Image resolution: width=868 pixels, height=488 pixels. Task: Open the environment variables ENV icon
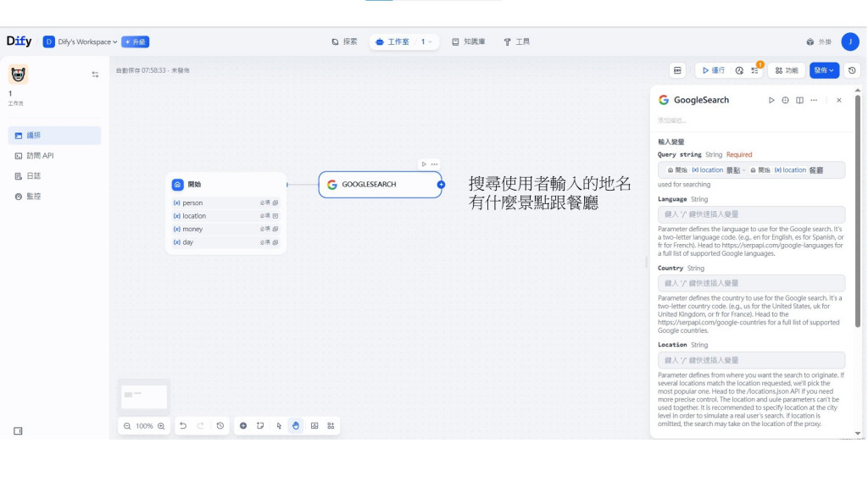point(677,70)
